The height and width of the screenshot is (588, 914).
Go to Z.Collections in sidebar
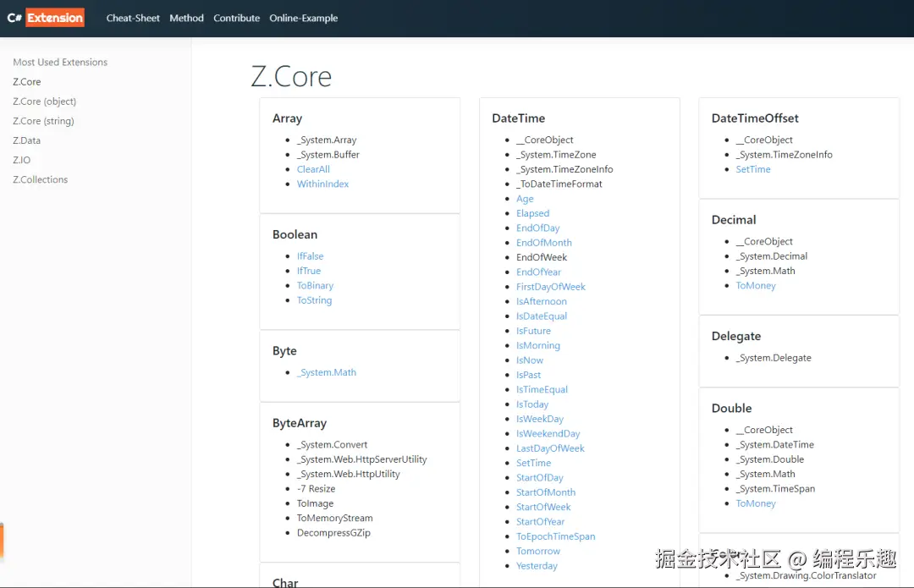[41, 179]
